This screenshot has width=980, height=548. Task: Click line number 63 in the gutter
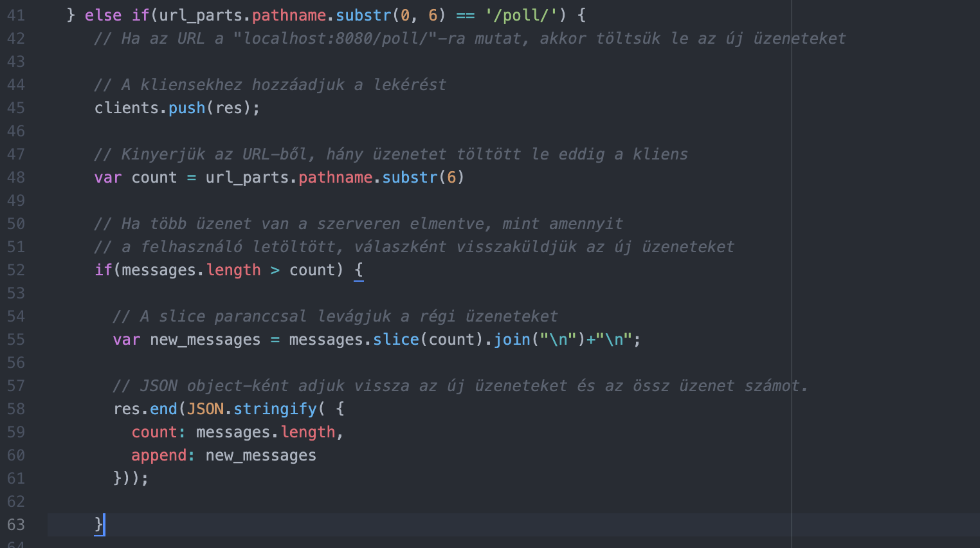click(x=16, y=525)
